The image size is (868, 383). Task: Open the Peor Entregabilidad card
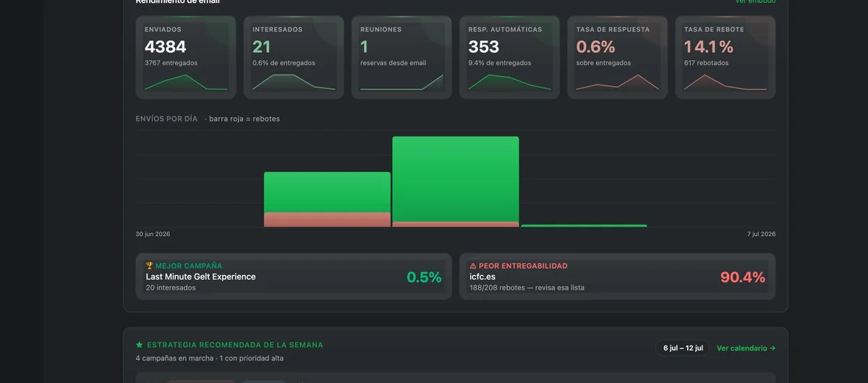(617, 277)
